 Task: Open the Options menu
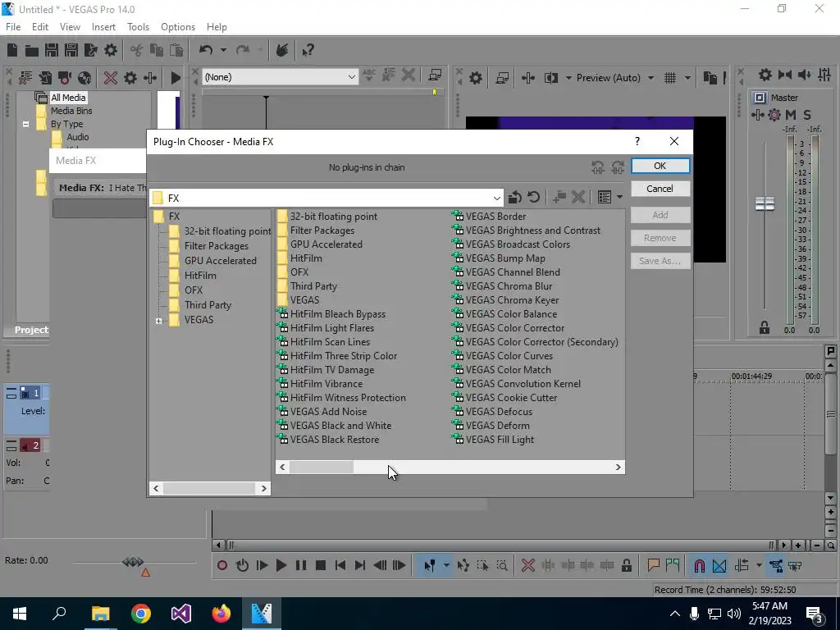click(178, 27)
